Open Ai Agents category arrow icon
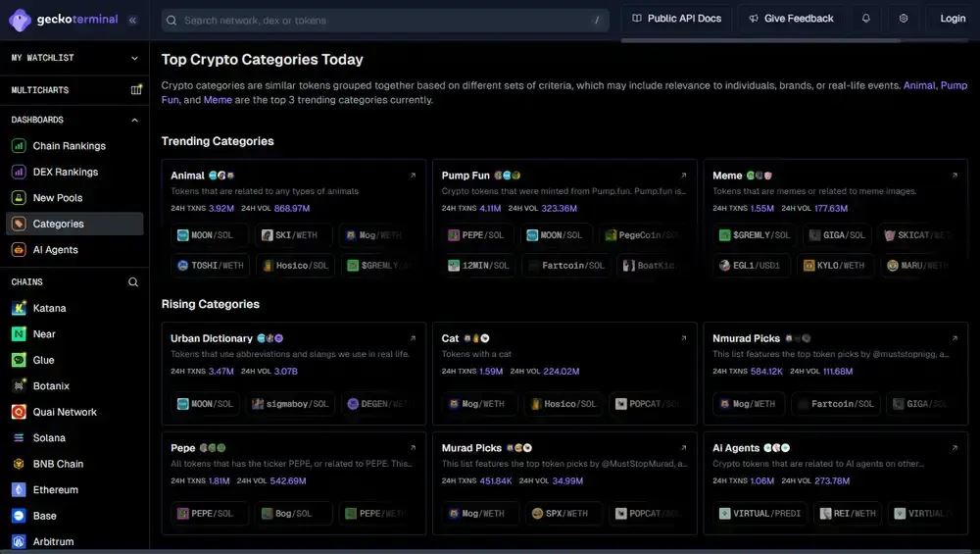 (x=955, y=448)
